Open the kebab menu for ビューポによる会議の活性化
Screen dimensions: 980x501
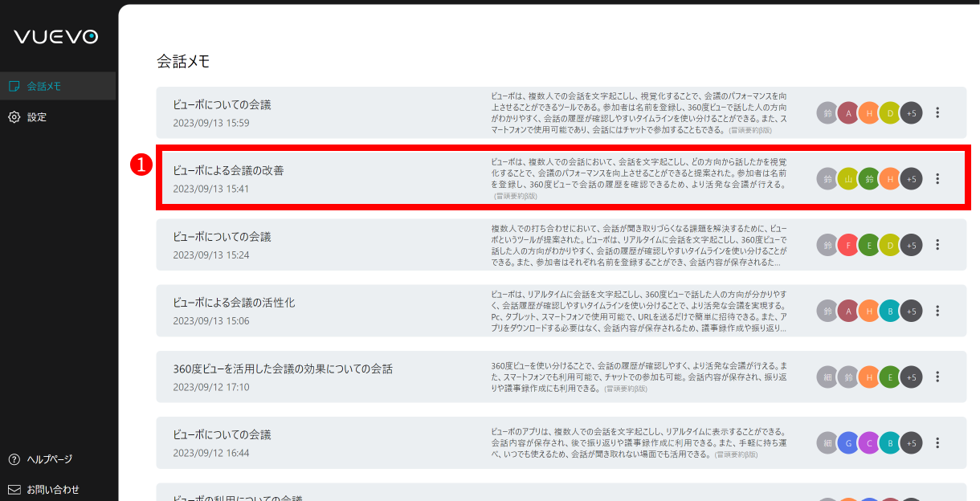click(x=937, y=311)
